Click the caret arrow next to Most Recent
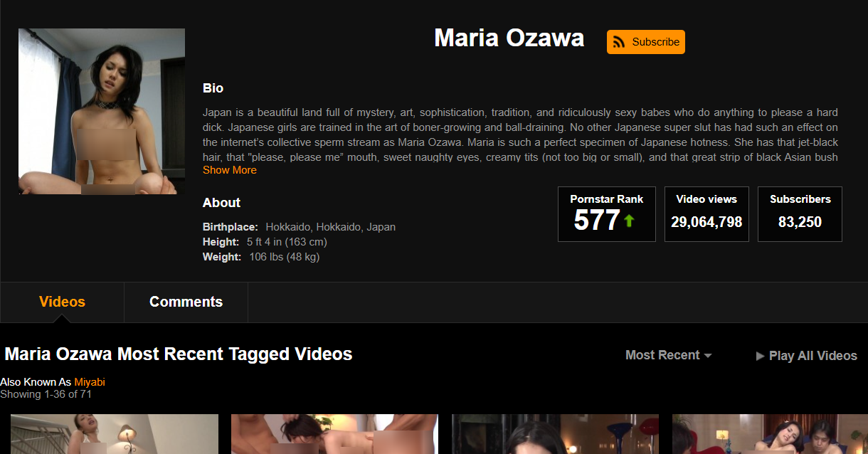Image resolution: width=868 pixels, height=454 pixels. tap(708, 356)
